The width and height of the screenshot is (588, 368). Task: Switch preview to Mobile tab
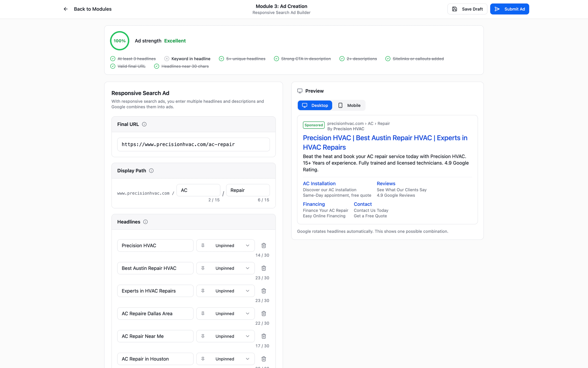pyautogui.click(x=349, y=106)
